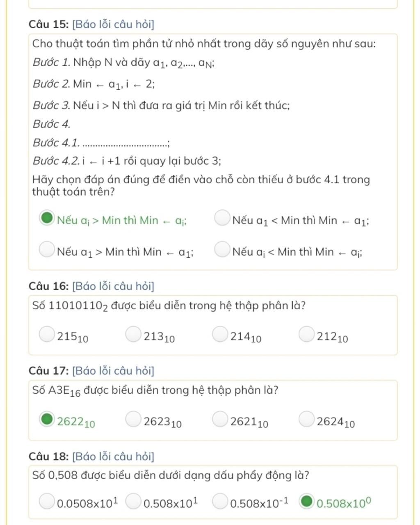The width and height of the screenshot is (420, 525).
Task: Select the 213₁₀ answer radio
Action: [133, 334]
